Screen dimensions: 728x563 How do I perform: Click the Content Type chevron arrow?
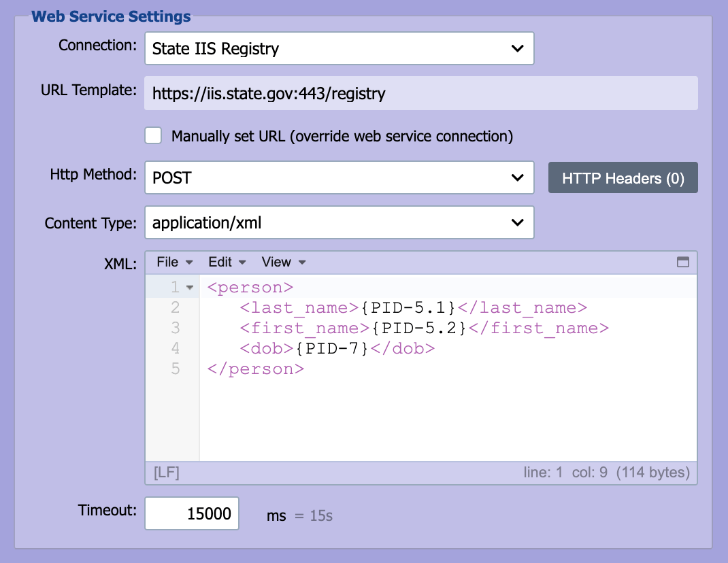517,222
